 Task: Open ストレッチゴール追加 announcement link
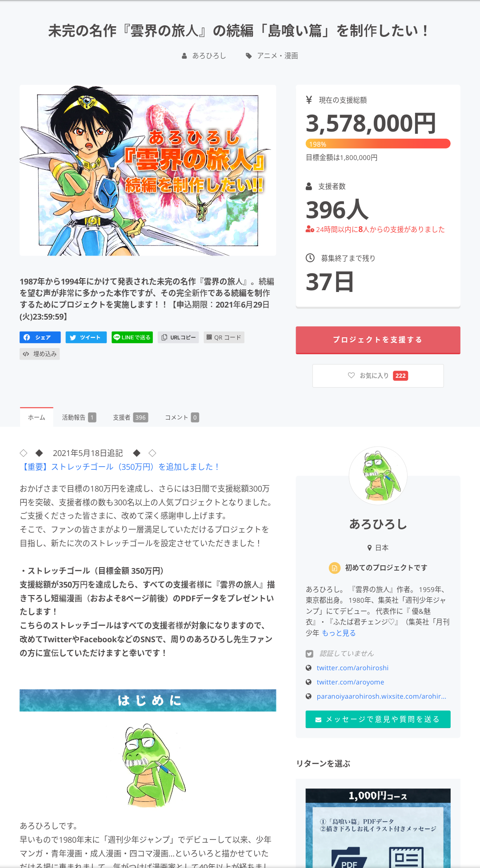click(x=120, y=467)
